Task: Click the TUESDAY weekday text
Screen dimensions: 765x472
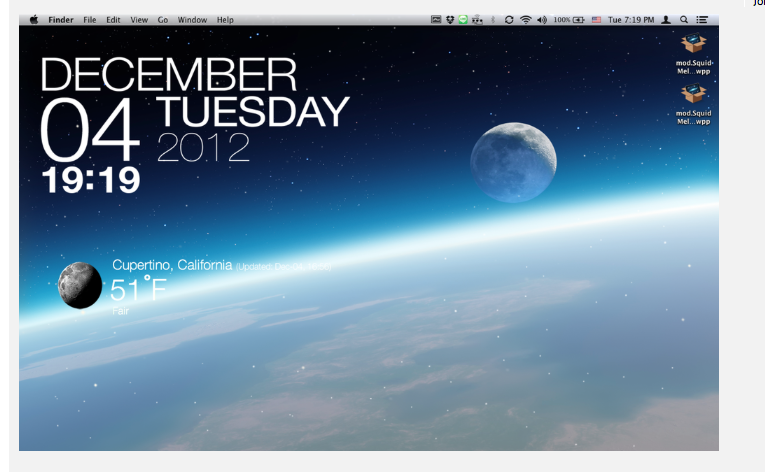Action: (x=253, y=111)
